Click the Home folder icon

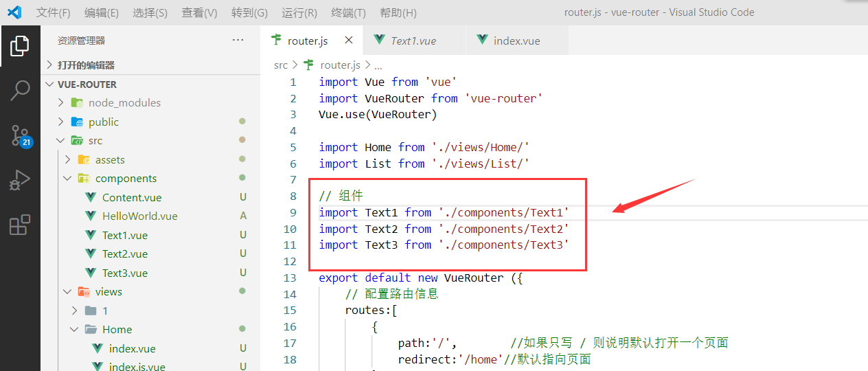91,329
